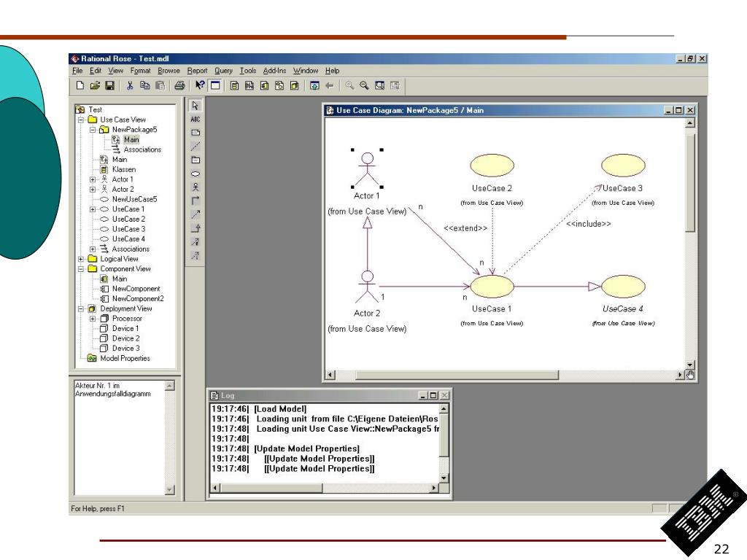
Task: Click the Zoom In magnifier icon
Action: coord(349,85)
